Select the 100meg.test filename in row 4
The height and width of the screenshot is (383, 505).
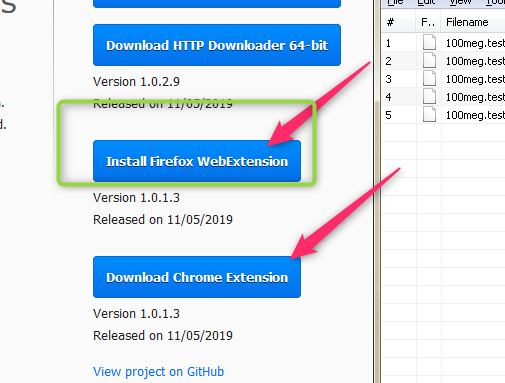[x=475, y=97]
